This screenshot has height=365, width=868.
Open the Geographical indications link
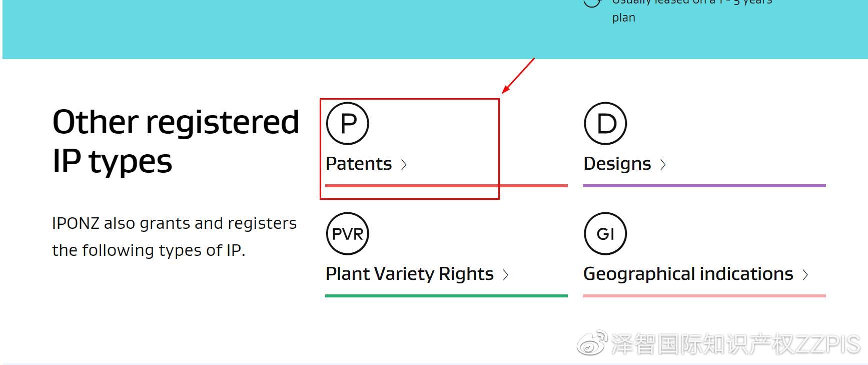coord(688,274)
